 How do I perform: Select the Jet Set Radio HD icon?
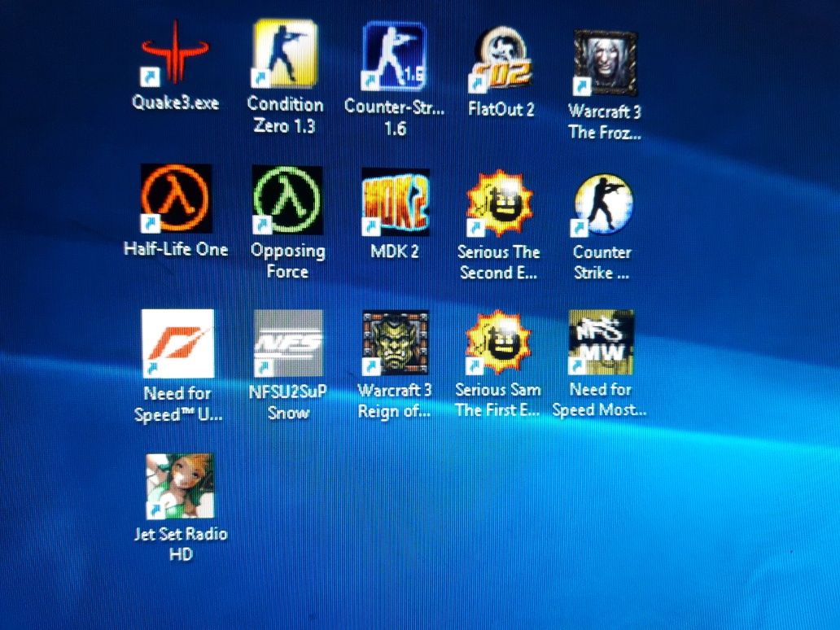click(180, 487)
